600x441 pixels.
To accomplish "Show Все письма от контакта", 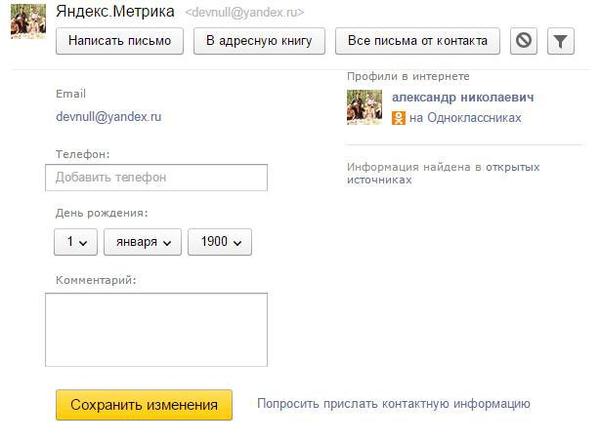I will [x=416, y=41].
